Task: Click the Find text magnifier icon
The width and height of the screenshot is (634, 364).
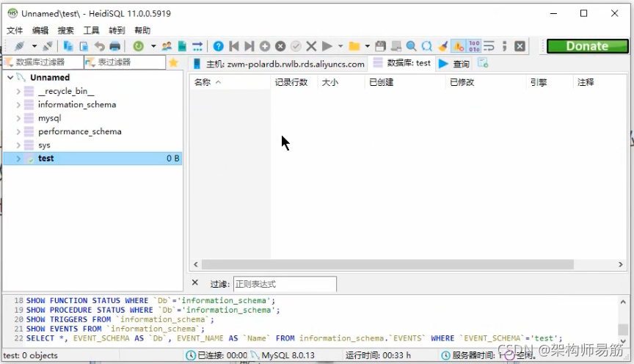Action: (x=411, y=46)
